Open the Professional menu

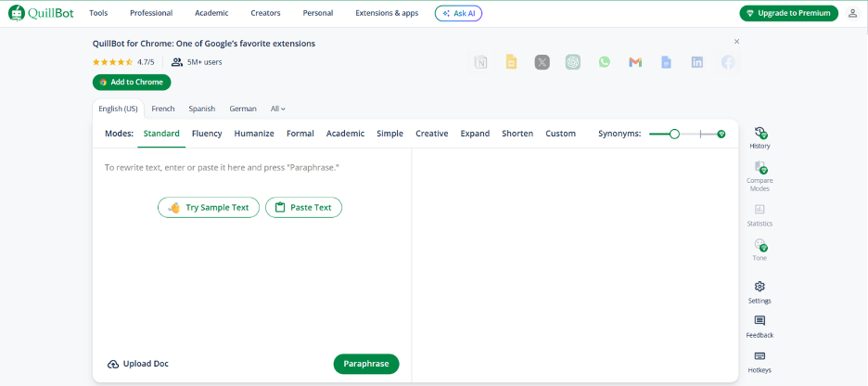(x=151, y=13)
